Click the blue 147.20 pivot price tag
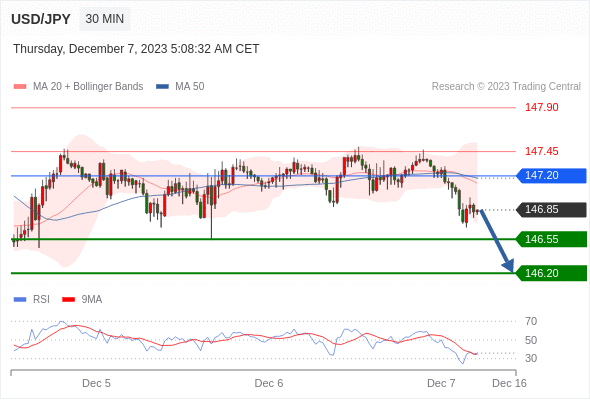 [x=551, y=176]
